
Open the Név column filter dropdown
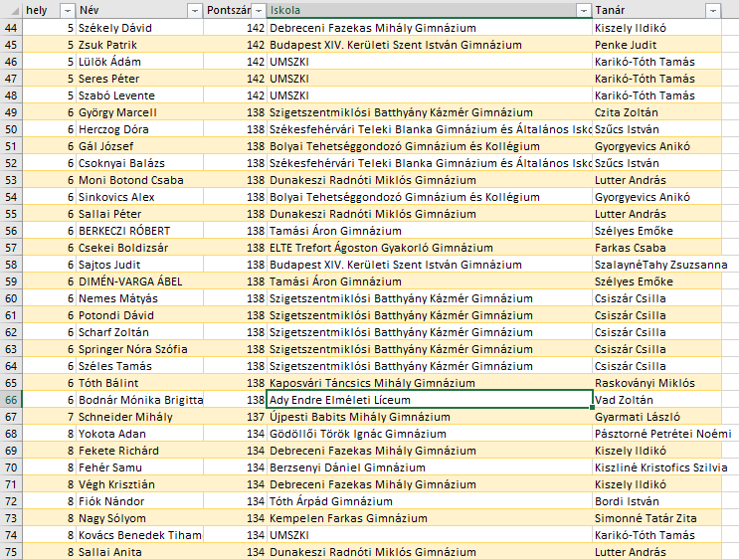pos(193,10)
